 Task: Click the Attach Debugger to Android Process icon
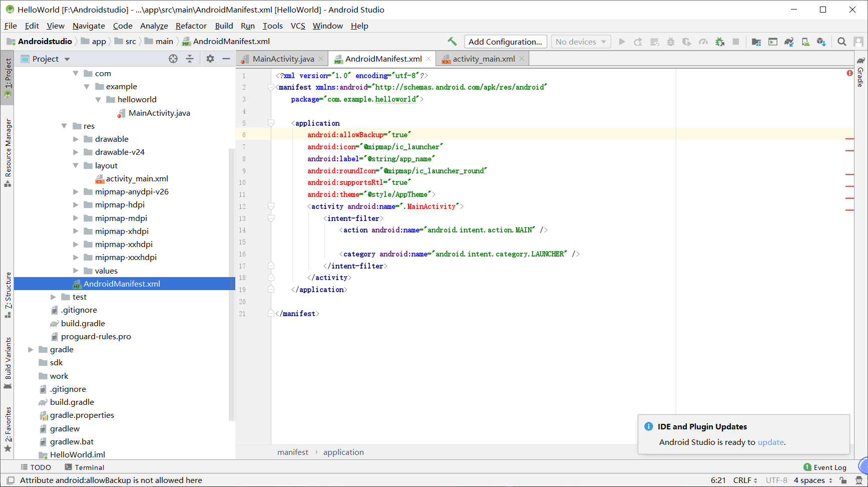(720, 42)
